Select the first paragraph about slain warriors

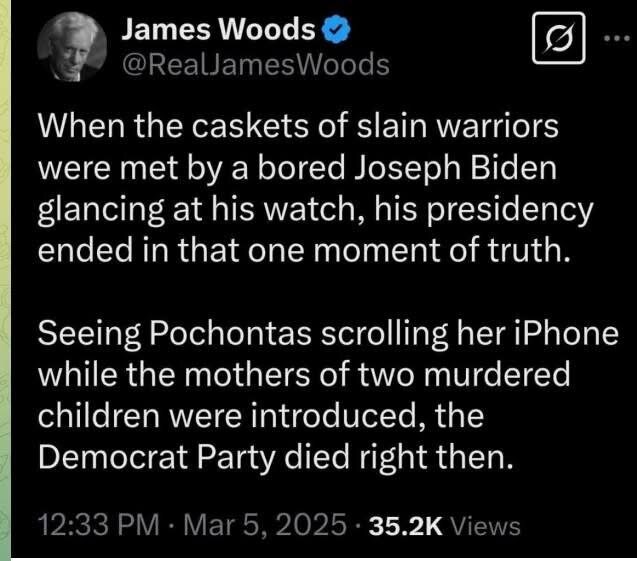pos(316,188)
